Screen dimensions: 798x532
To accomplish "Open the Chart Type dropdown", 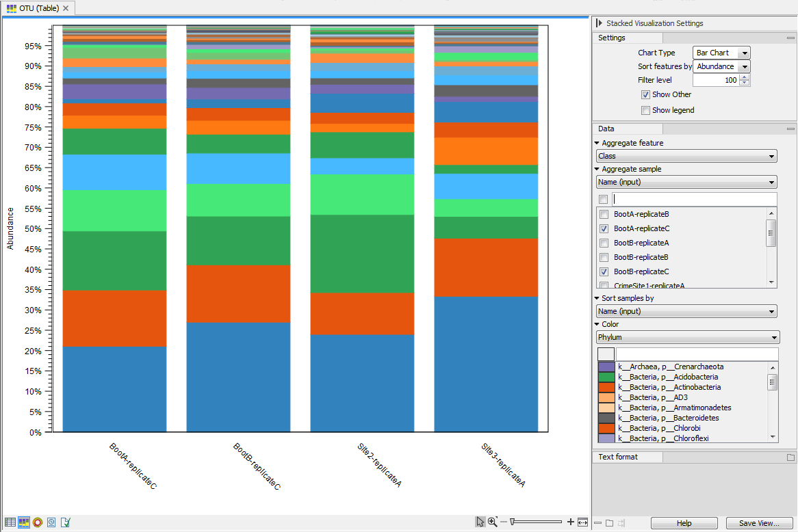I will [x=722, y=53].
